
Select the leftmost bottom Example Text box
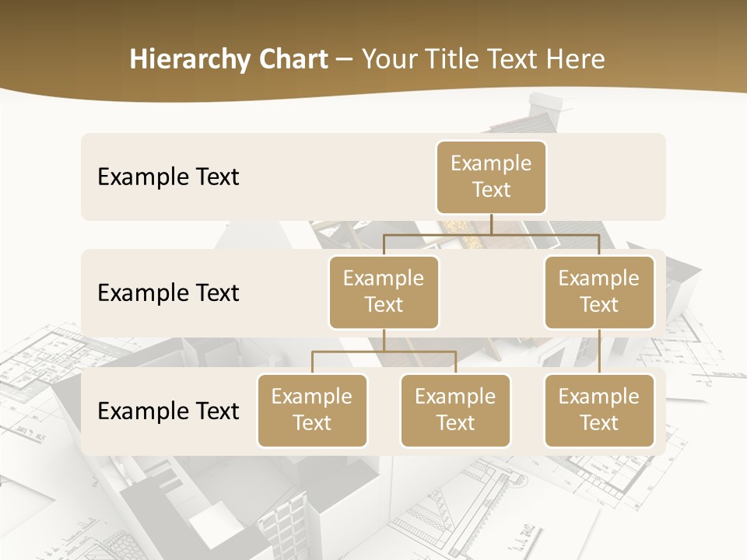(x=312, y=411)
